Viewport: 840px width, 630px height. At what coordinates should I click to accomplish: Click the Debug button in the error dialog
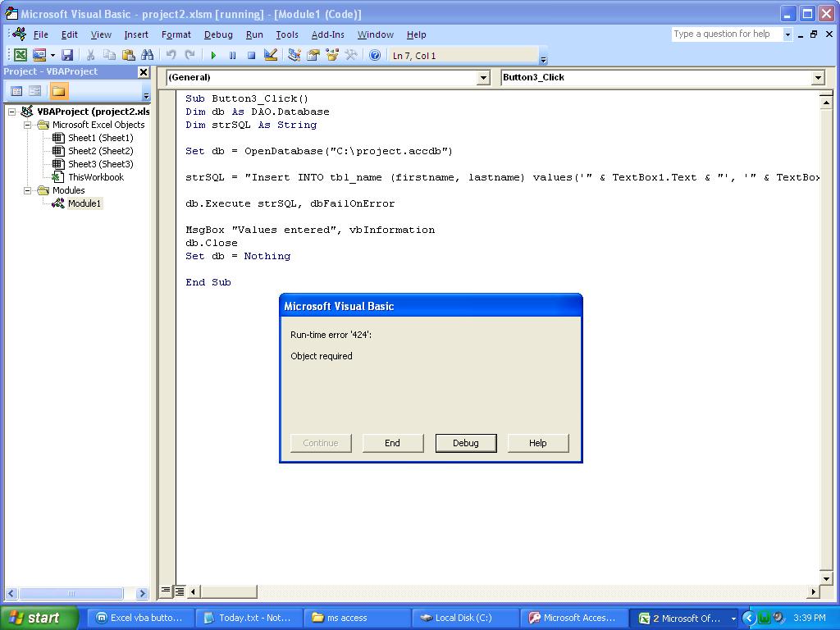coord(466,443)
